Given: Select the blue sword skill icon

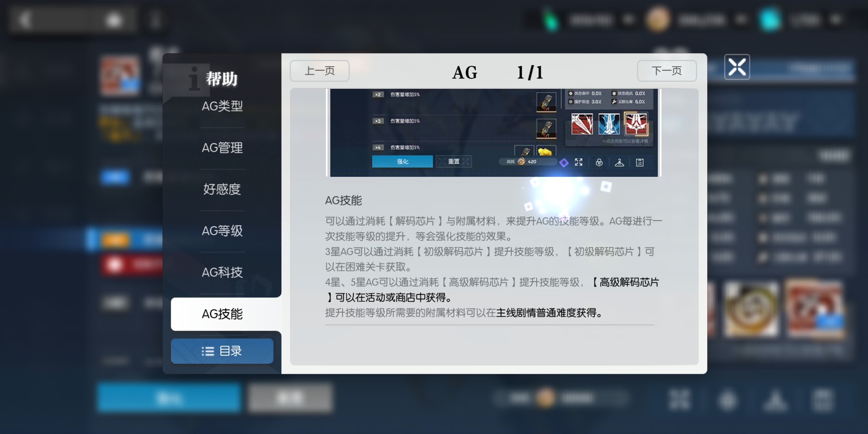Looking at the screenshot, I should (608, 124).
